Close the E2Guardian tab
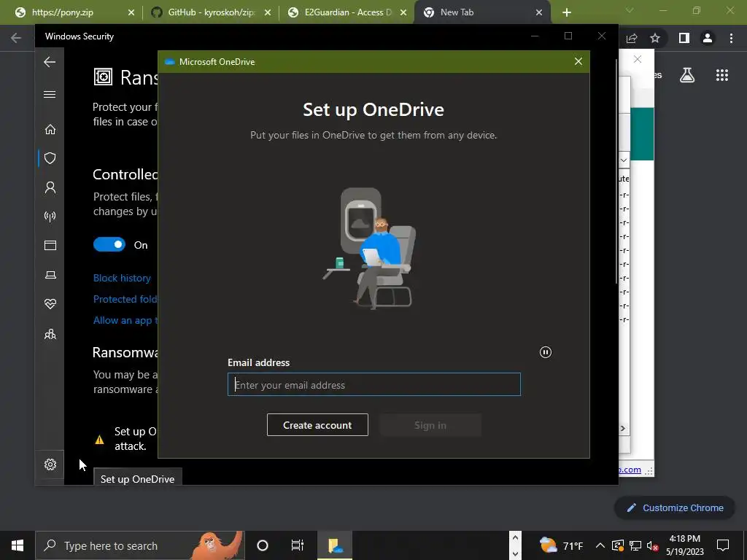This screenshot has width=747, height=560. [x=403, y=13]
